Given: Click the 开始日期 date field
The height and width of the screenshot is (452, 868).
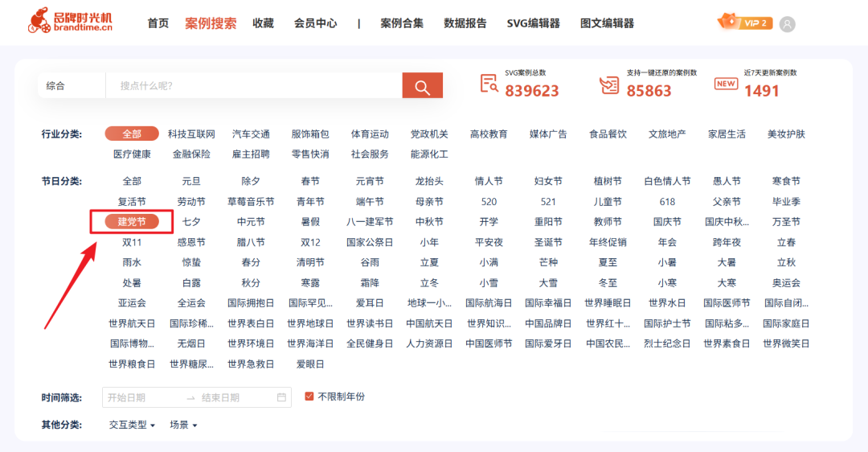Looking at the screenshot, I should point(126,398).
